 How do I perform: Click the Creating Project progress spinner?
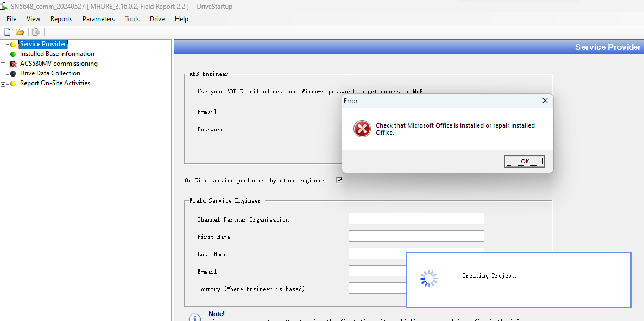pyautogui.click(x=428, y=278)
